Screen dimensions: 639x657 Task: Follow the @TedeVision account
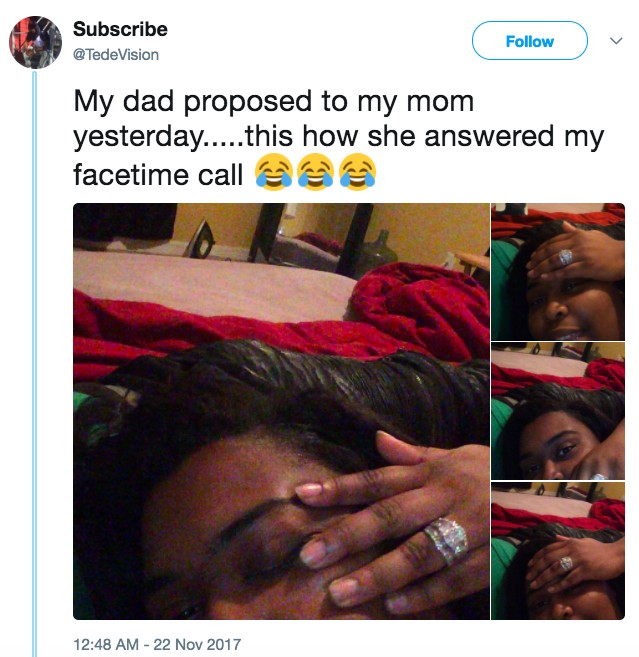[x=530, y=41]
